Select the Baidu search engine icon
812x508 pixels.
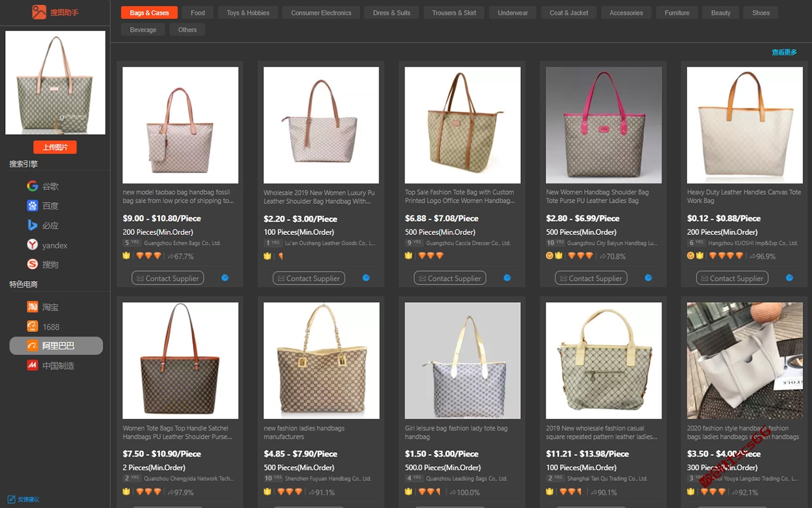click(32, 206)
